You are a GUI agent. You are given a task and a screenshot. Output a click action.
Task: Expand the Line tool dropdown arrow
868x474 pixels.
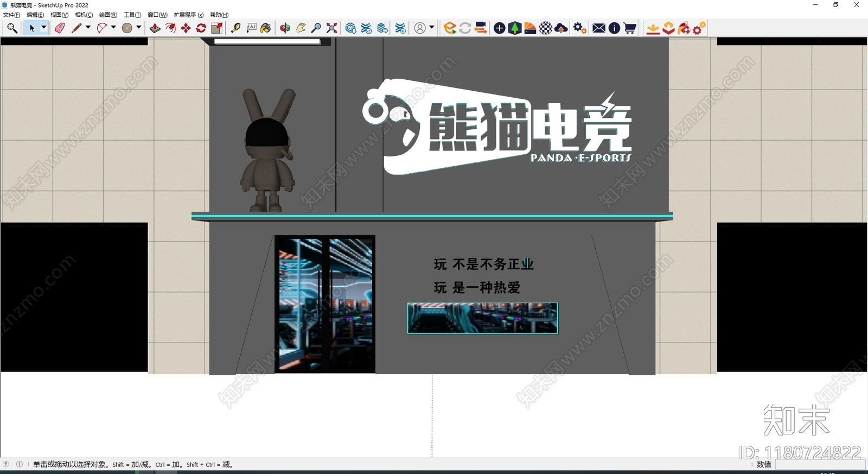pyautogui.click(x=88, y=27)
